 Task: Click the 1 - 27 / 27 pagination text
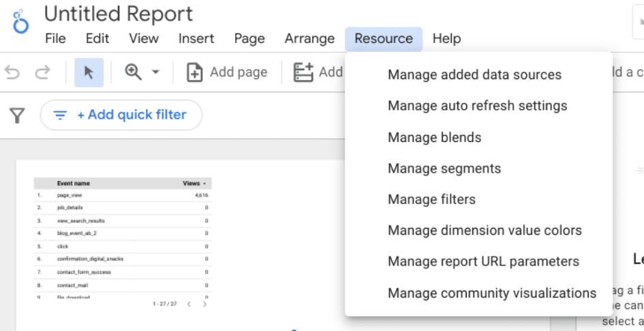pos(164,304)
